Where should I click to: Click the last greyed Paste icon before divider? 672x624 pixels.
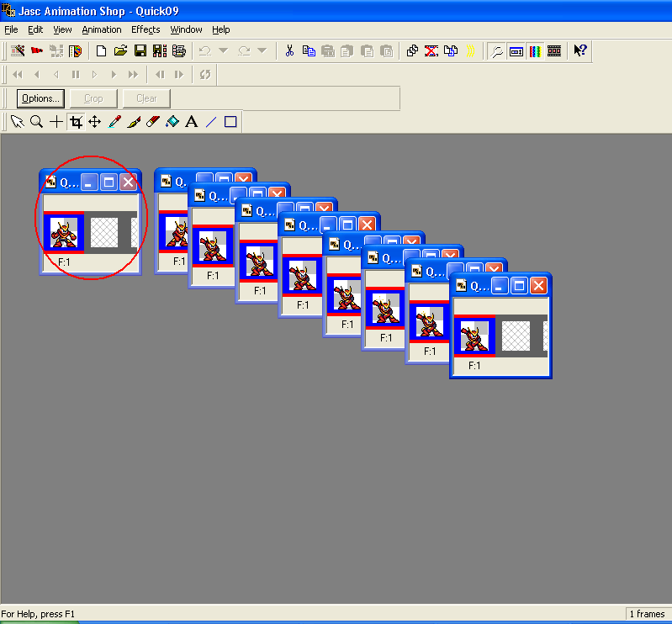point(386,51)
